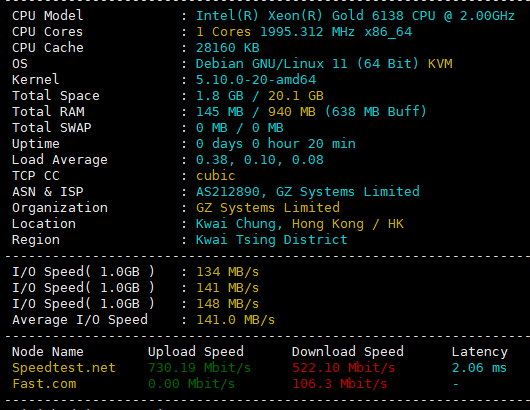Screen dimensions: 530x410
Task: Click the Speedtest.net node name
Action: pyautogui.click(x=64, y=368)
